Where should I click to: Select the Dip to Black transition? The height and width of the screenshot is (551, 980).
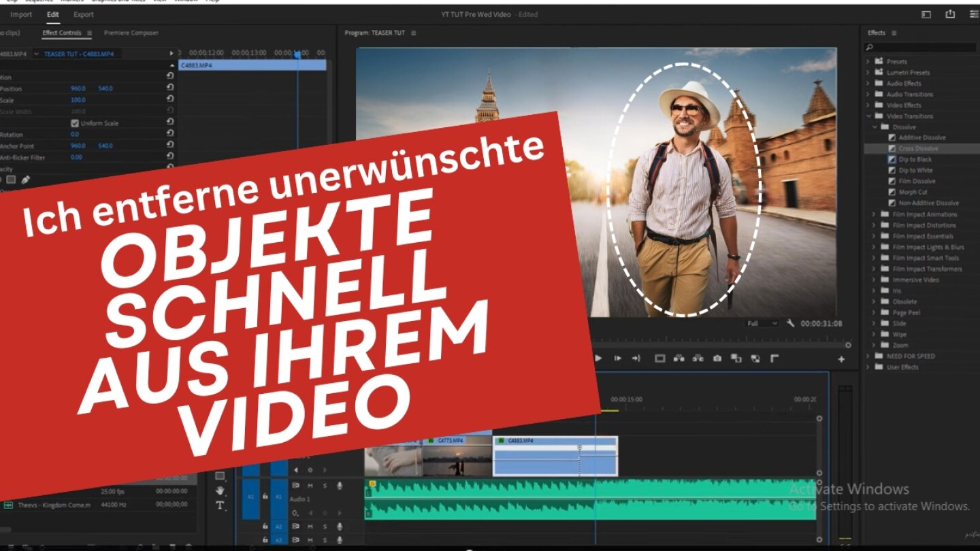pyautogui.click(x=915, y=159)
